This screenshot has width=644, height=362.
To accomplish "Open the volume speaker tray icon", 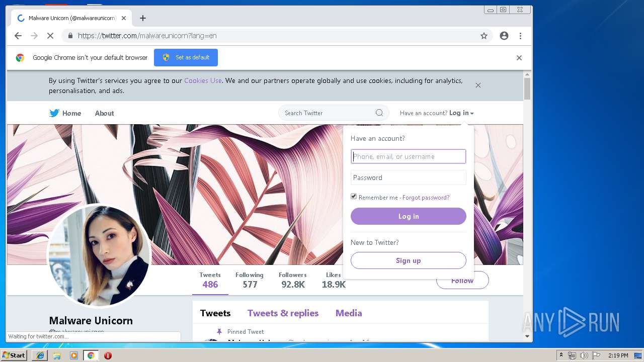I will click(x=584, y=355).
